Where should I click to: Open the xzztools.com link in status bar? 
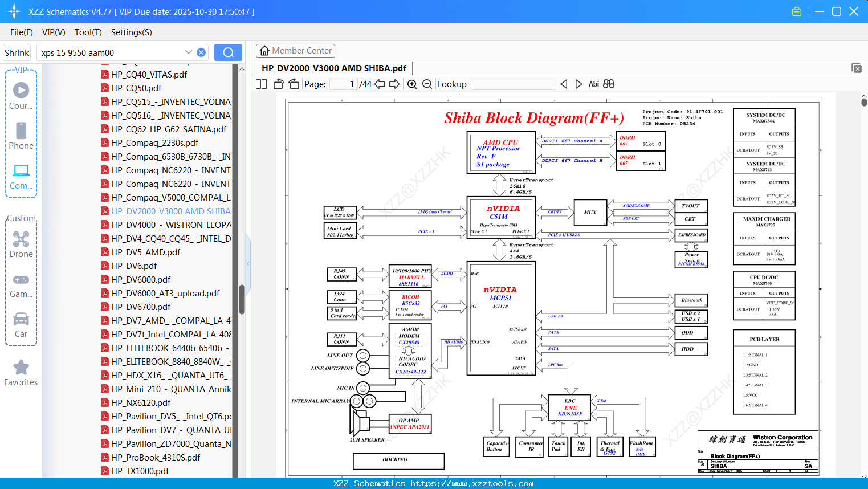pos(472,483)
